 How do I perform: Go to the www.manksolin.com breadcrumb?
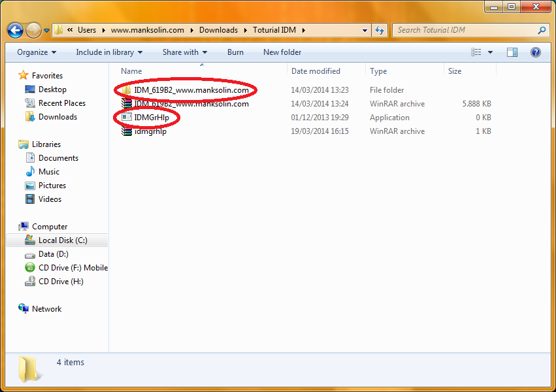tap(147, 30)
